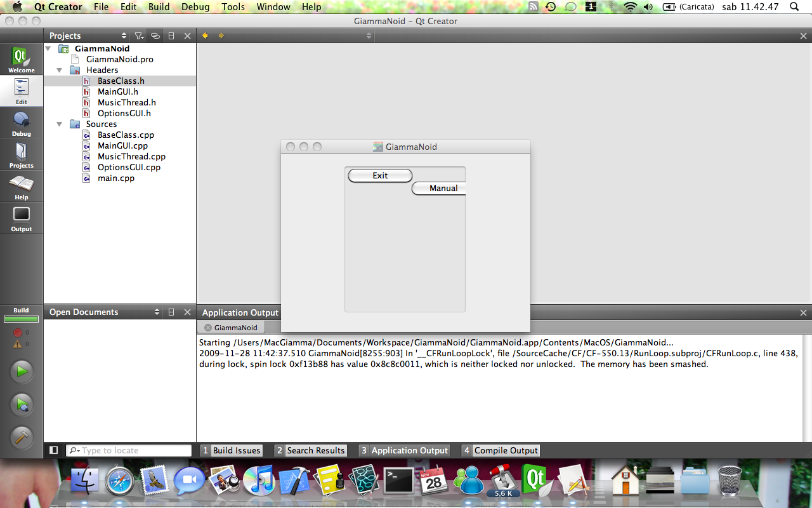Open Xcode from the Dock
The width and height of the screenshot is (812, 508).
click(294, 481)
